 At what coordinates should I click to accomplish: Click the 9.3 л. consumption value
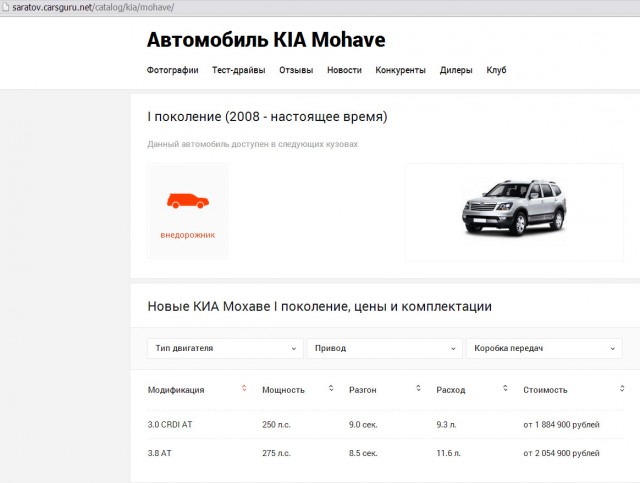446,425
